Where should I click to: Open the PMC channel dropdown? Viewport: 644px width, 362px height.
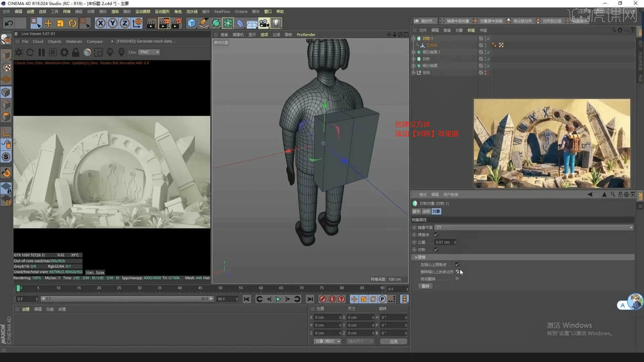(x=149, y=52)
